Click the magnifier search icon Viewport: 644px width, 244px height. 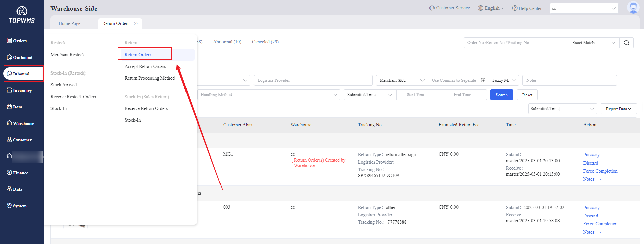click(x=626, y=43)
